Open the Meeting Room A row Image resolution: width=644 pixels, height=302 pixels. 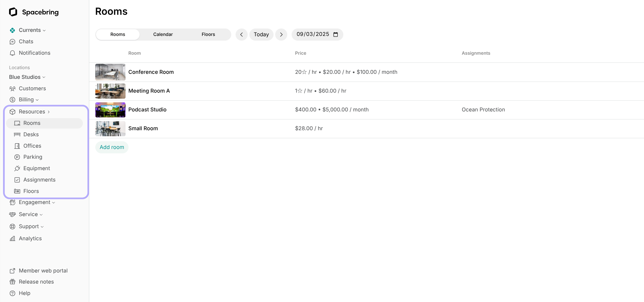[x=366, y=91]
